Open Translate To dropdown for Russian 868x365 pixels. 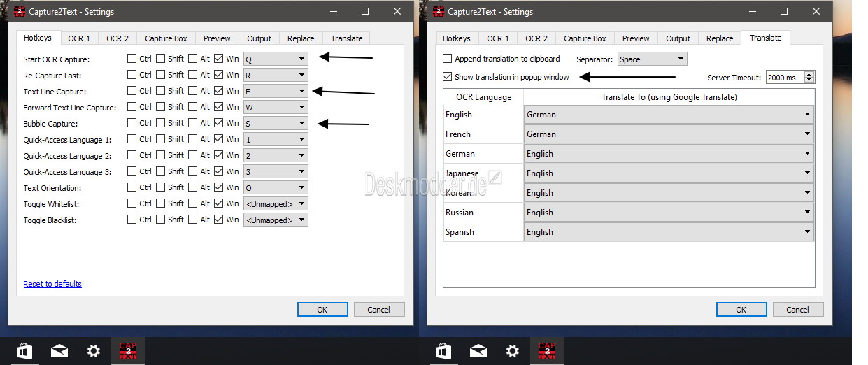669,212
